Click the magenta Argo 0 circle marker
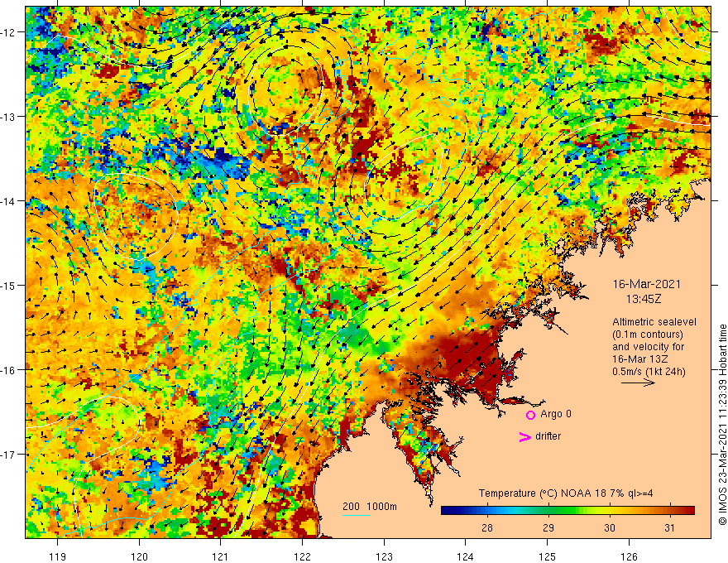This screenshot has width=728, height=563. [530, 415]
